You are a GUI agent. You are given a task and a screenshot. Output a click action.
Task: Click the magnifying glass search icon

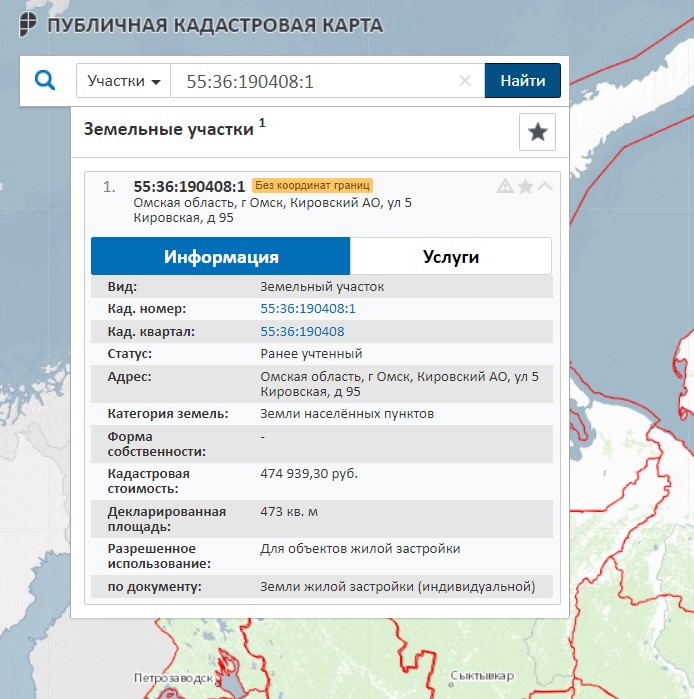tap(45, 81)
